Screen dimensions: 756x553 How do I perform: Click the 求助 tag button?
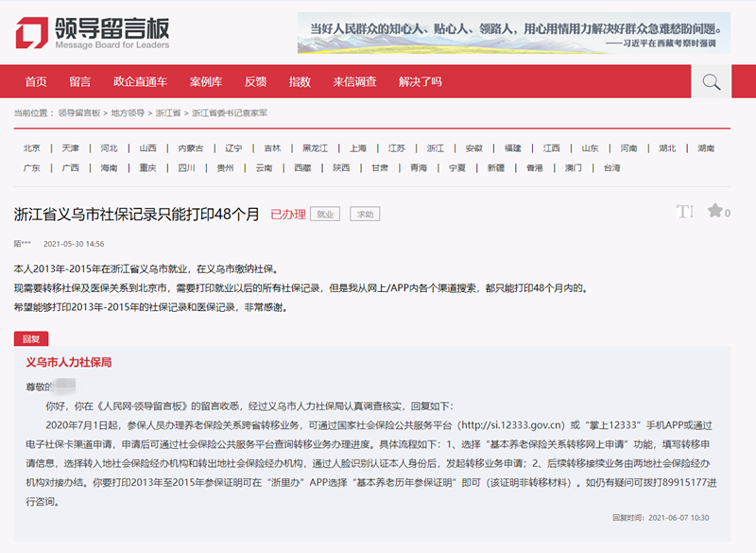pyautogui.click(x=365, y=215)
